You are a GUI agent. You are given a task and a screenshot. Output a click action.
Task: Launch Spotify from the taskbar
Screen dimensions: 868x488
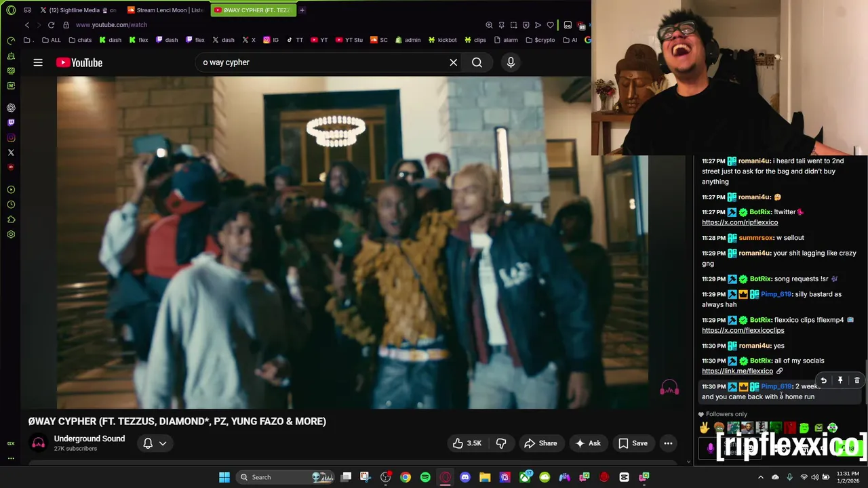coord(425,477)
